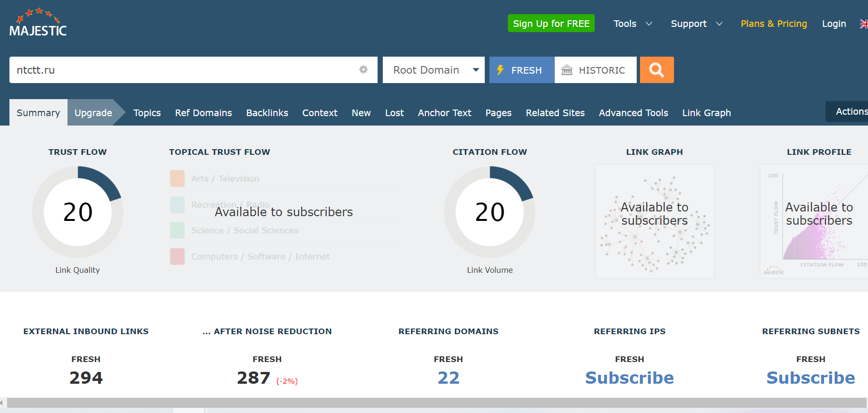Switch to the Anchor Text tab

pyautogui.click(x=444, y=113)
